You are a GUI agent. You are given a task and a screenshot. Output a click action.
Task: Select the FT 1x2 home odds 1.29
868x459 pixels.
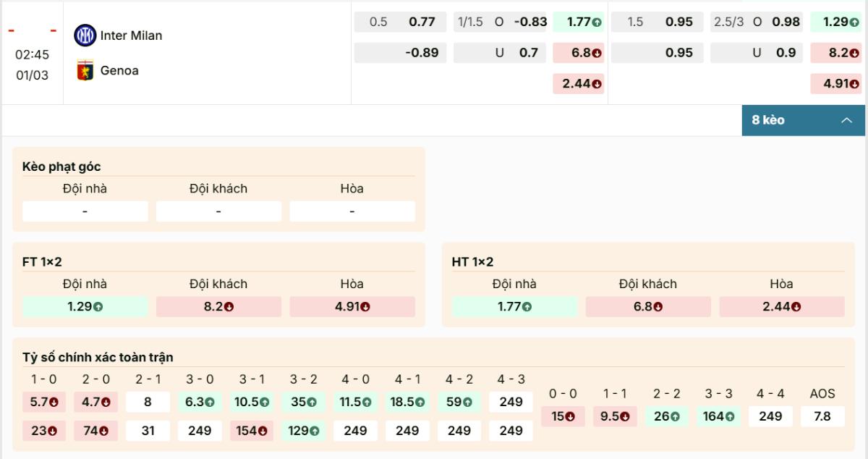pyautogui.click(x=84, y=306)
